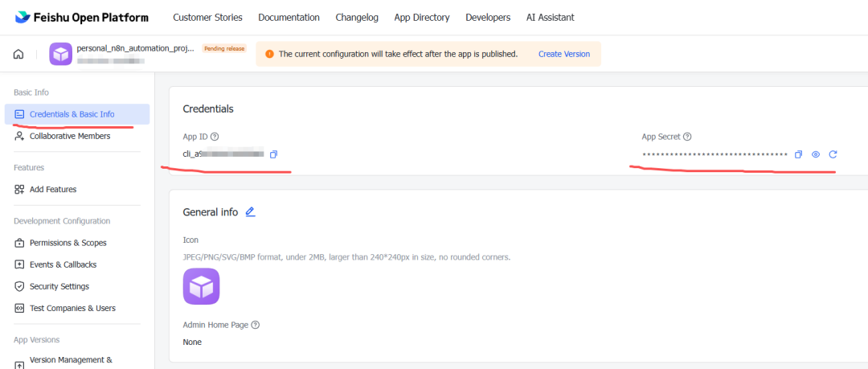Copy the App Secret value
868x369 pixels.
click(798, 154)
